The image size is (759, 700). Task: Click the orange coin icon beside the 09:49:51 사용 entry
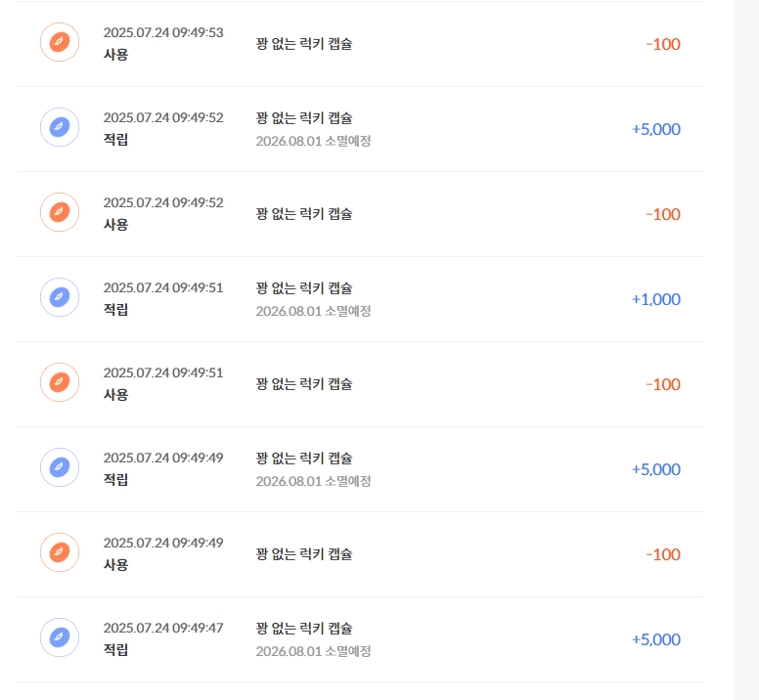[x=60, y=382]
